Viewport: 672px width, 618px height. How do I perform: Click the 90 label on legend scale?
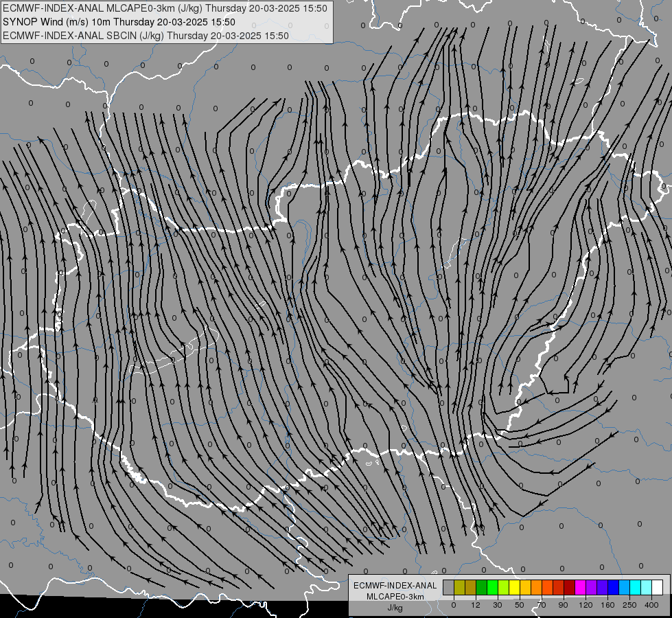(x=563, y=605)
